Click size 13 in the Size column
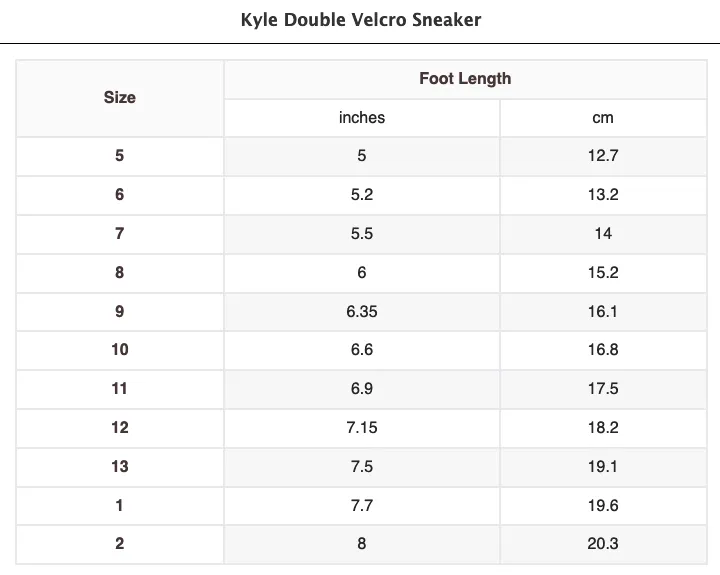 point(120,467)
